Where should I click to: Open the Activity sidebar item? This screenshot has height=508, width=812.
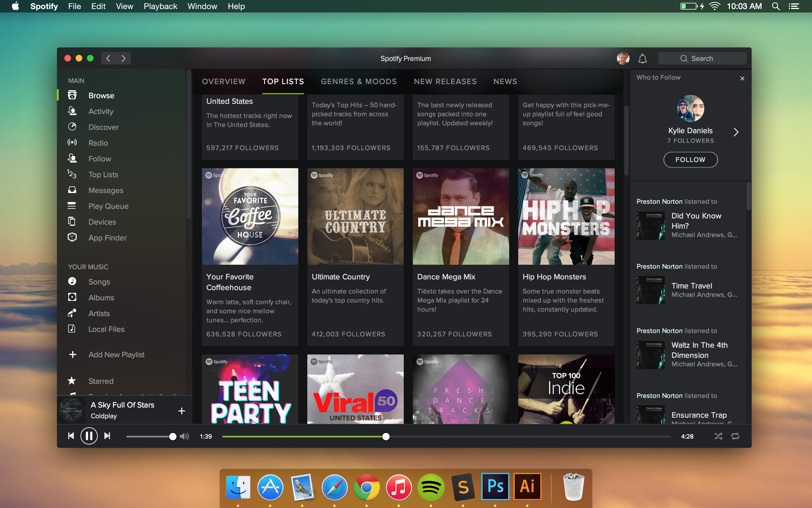coord(101,111)
